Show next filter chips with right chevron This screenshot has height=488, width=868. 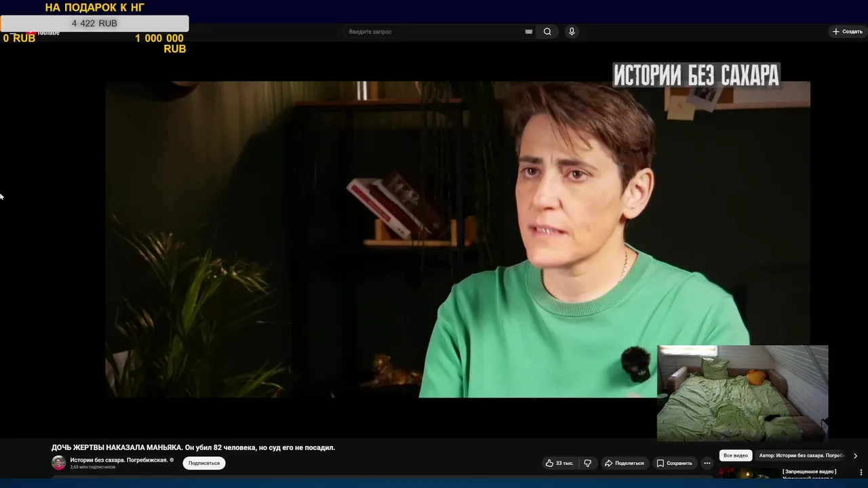coord(855,456)
